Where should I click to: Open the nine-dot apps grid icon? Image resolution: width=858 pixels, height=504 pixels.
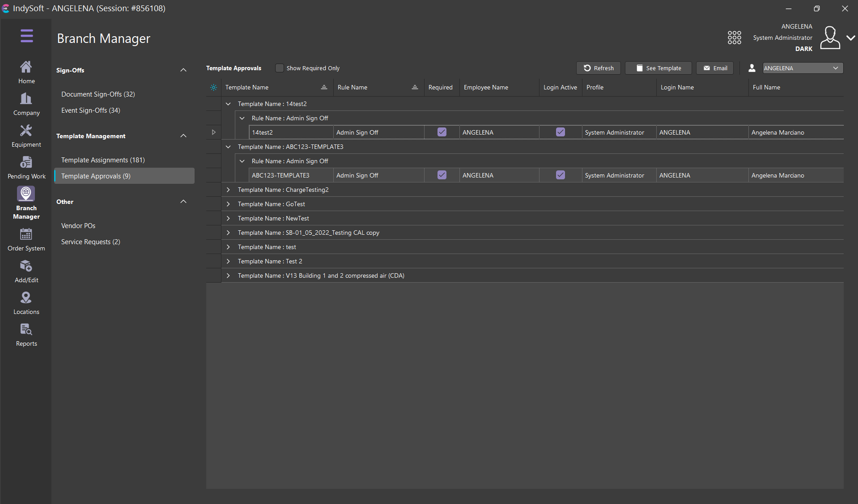pos(734,38)
